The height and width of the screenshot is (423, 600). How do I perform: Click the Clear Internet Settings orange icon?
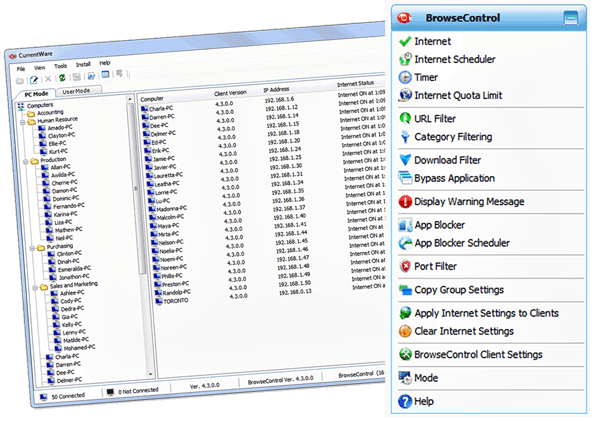[405, 331]
